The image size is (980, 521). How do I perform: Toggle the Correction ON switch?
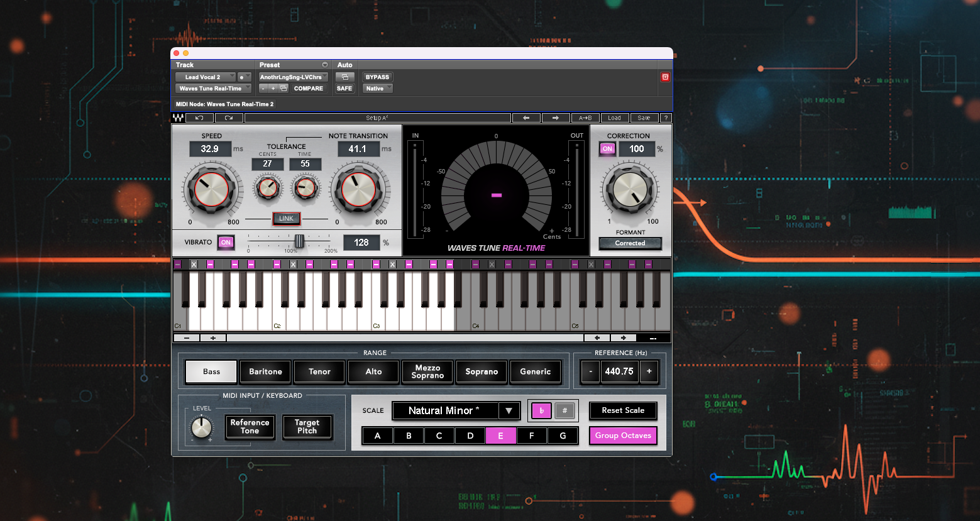pos(607,149)
